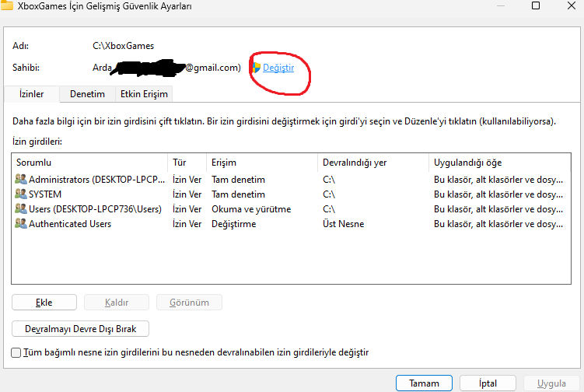The width and height of the screenshot is (584, 392).
Task: Select the Authenticated Users entry
Action: (x=291, y=224)
